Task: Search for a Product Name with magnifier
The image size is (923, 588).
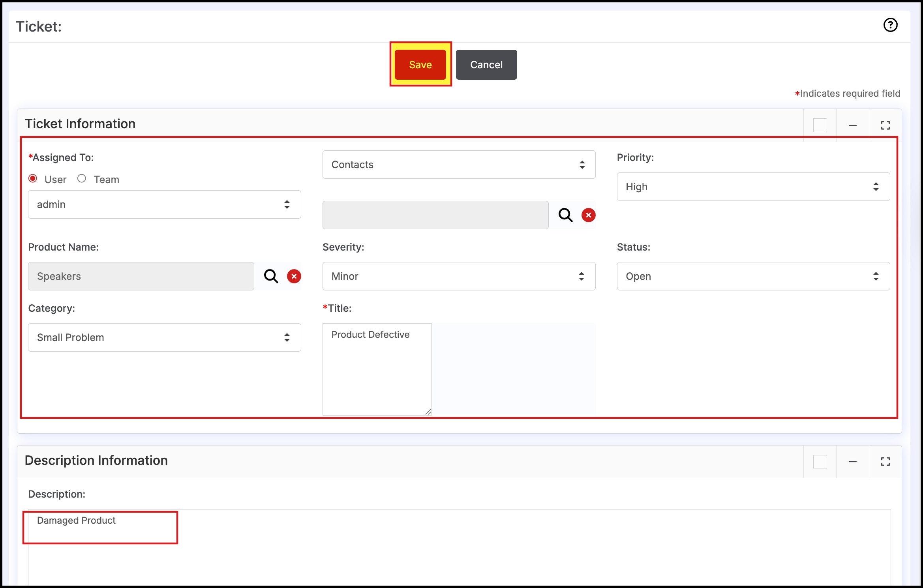Action: click(x=271, y=276)
